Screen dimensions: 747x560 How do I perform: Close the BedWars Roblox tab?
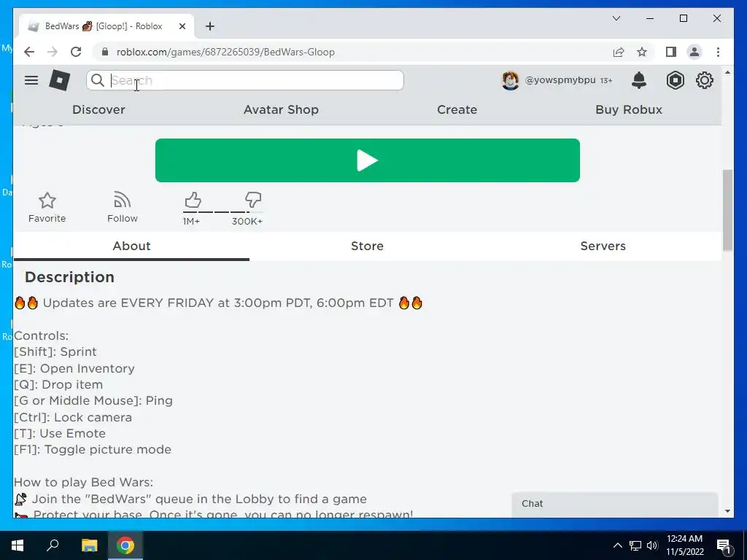[x=182, y=26]
